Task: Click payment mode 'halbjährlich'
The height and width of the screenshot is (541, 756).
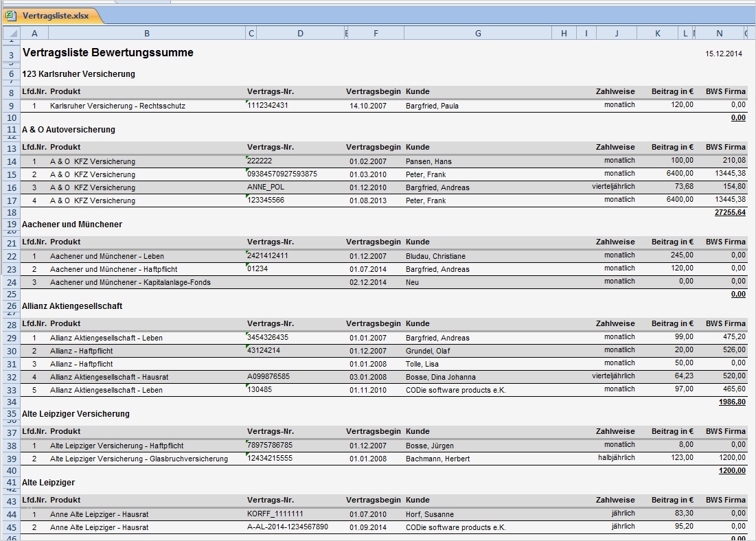Action: pyautogui.click(x=617, y=458)
